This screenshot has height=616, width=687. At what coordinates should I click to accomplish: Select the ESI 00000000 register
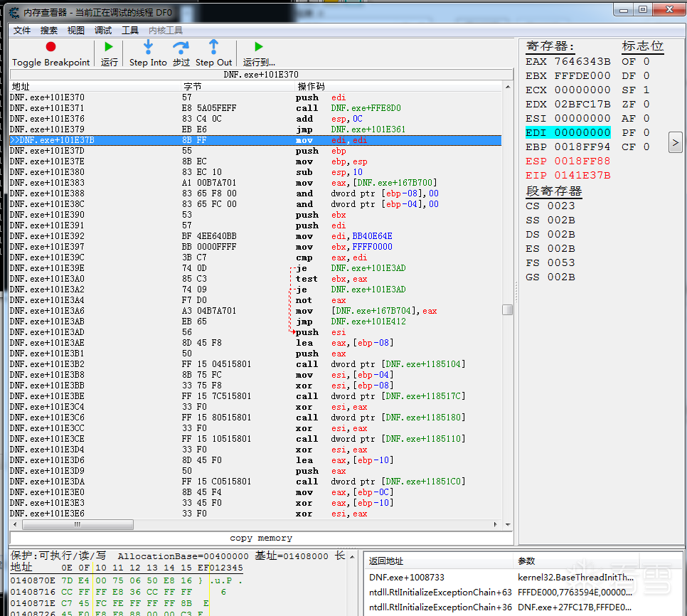[x=568, y=118]
